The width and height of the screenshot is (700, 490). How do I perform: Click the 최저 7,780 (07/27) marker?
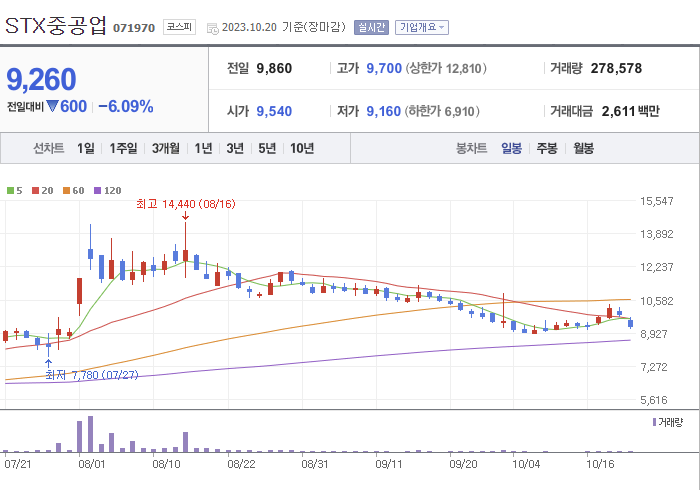[x=92, y=375]
